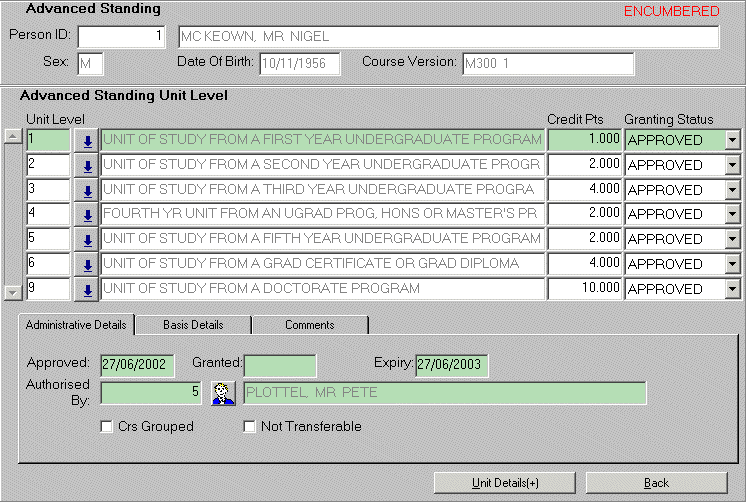The height and width of the screenshot is (503, 746).
Task: Click lookup arrow icon for Unit Level 9
Action: click(87, 289)
